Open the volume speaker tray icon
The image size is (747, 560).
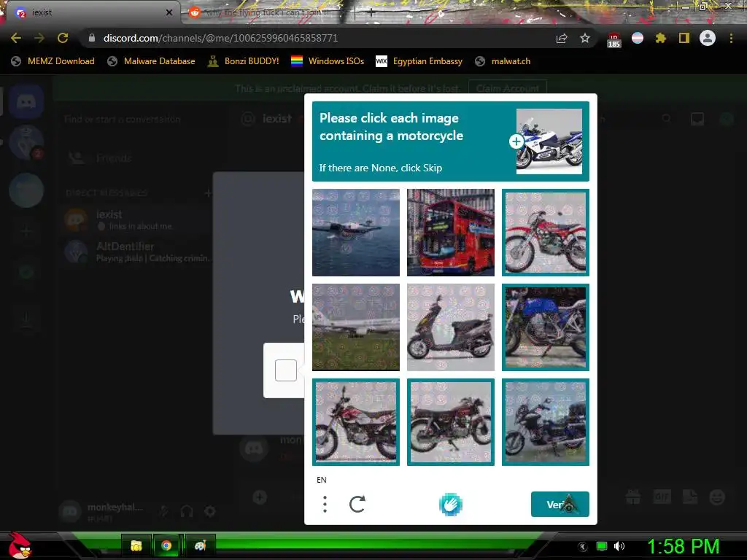tap(619, 546)
